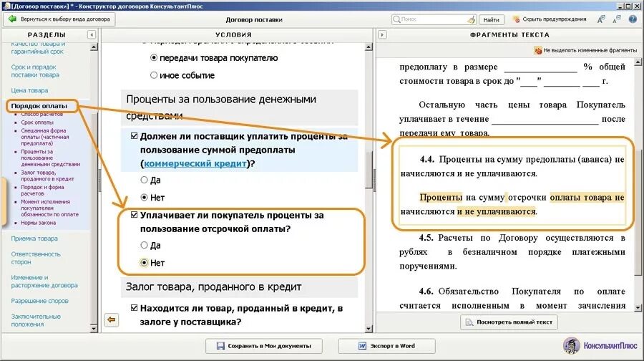Click Сохранить в Мои документы button

click(264, 346)
